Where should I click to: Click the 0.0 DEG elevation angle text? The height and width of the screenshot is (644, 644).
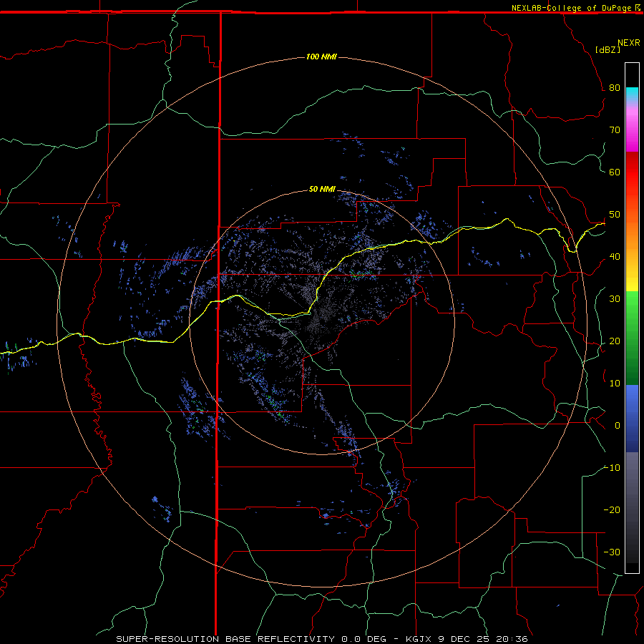pyautogui.click(x=364, y=639)
